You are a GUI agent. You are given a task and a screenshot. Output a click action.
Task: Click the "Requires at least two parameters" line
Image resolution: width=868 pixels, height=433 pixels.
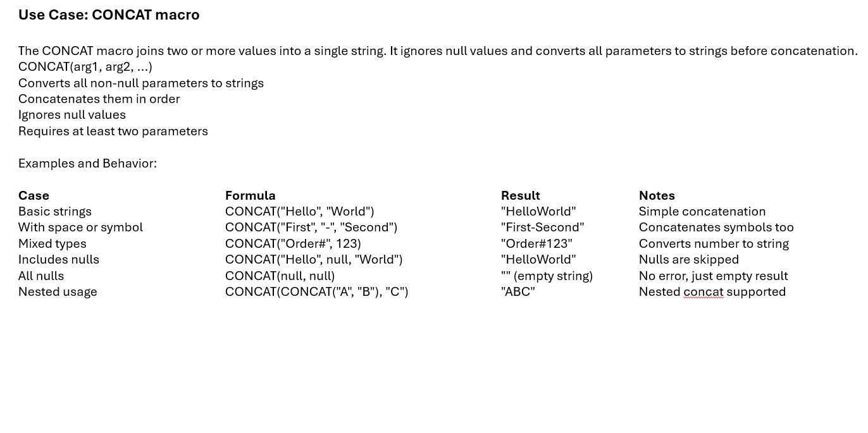pyautogui.click(x=113, y=131)
